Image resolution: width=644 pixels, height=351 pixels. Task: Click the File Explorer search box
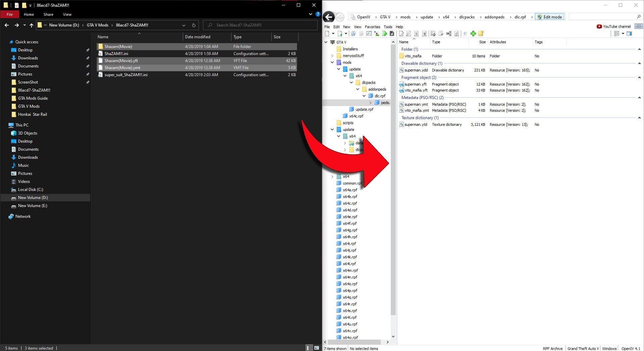coord(262,25)
